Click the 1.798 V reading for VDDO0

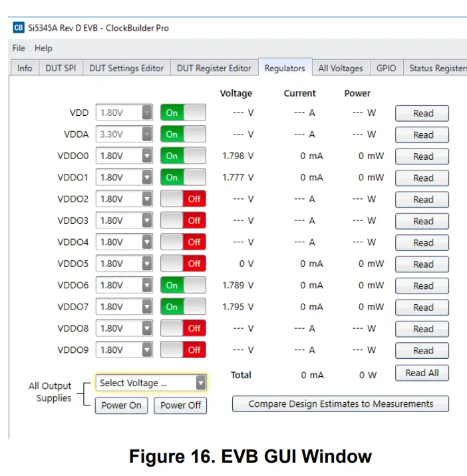[x=238, y=156]
